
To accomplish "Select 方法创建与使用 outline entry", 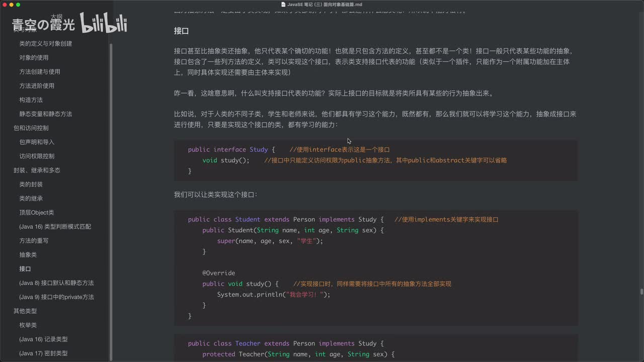I will tap(40, 72).
